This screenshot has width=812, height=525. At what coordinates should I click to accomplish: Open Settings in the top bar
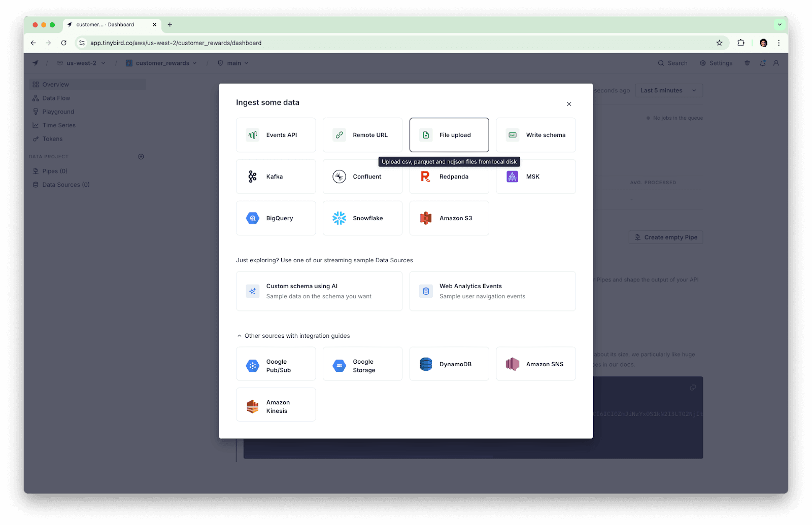[716, 63]
